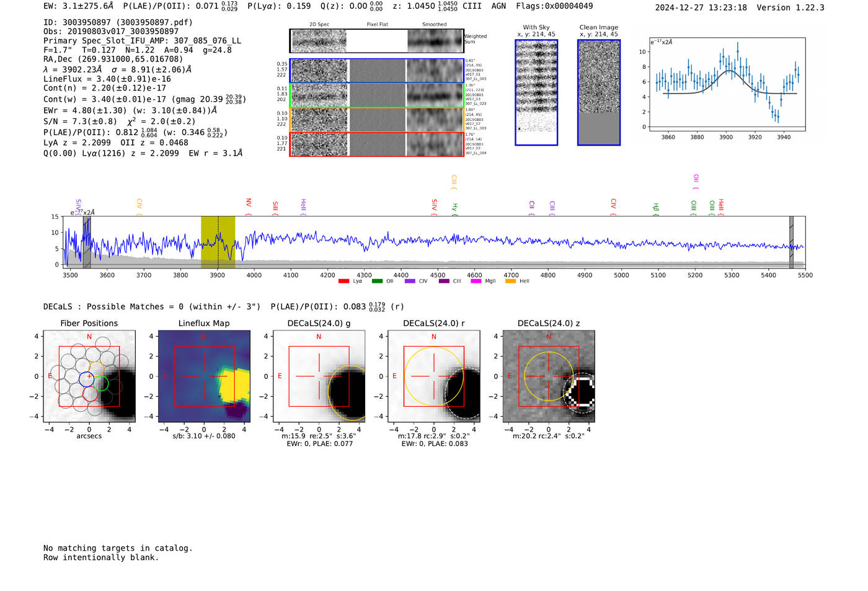
Task: Open the Fiber Positions panel image
Action: coord(89,376)
